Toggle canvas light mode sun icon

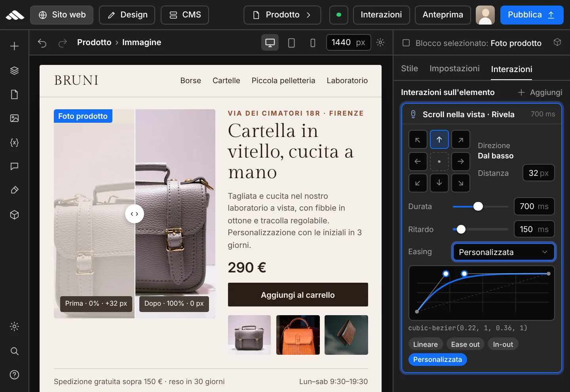pyautogui.click(x=380, y=42)
